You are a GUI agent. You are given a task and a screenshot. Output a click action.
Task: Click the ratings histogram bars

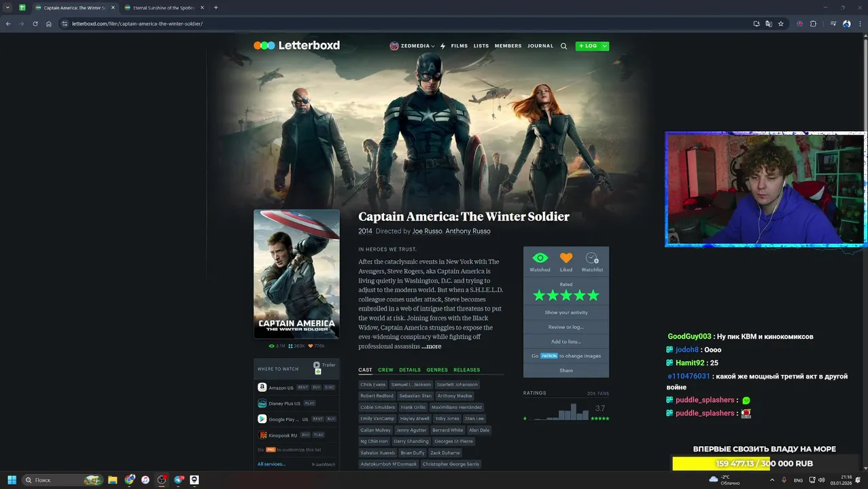(560, 412)
